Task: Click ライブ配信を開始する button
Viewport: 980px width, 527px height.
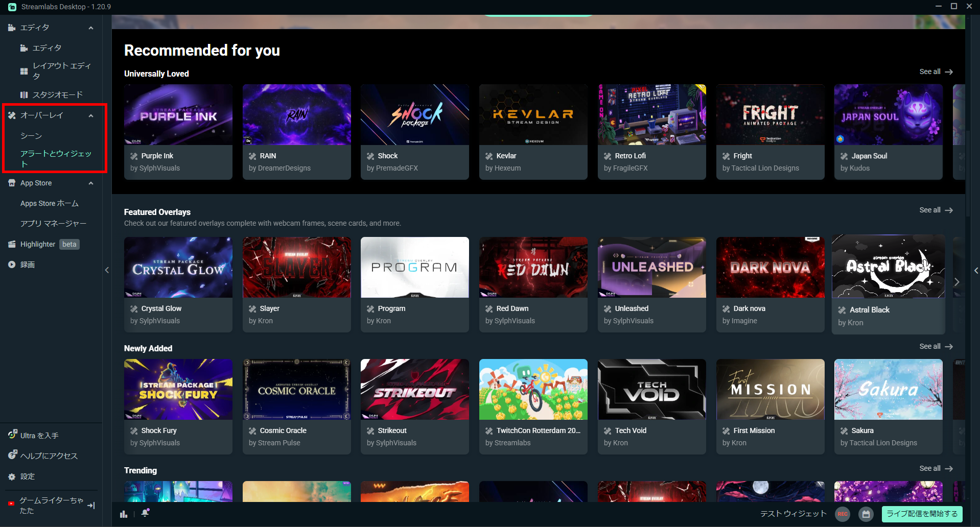Action: (922, 514)
